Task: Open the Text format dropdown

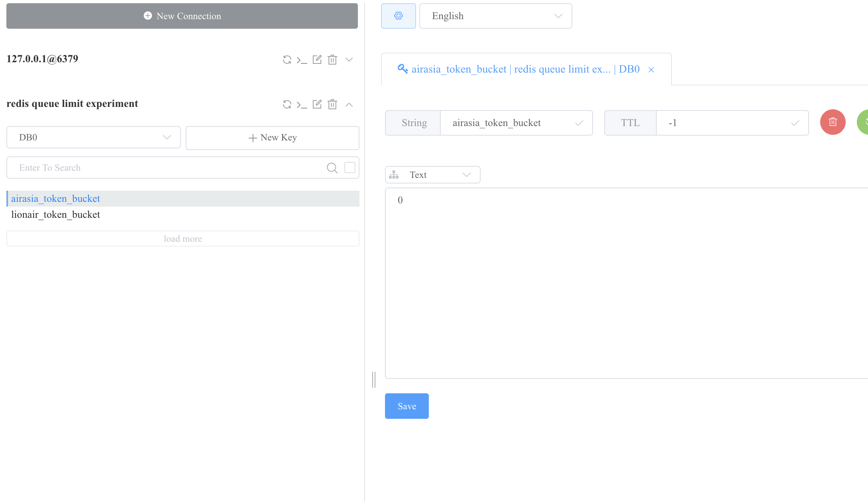Action: point(432,175)
